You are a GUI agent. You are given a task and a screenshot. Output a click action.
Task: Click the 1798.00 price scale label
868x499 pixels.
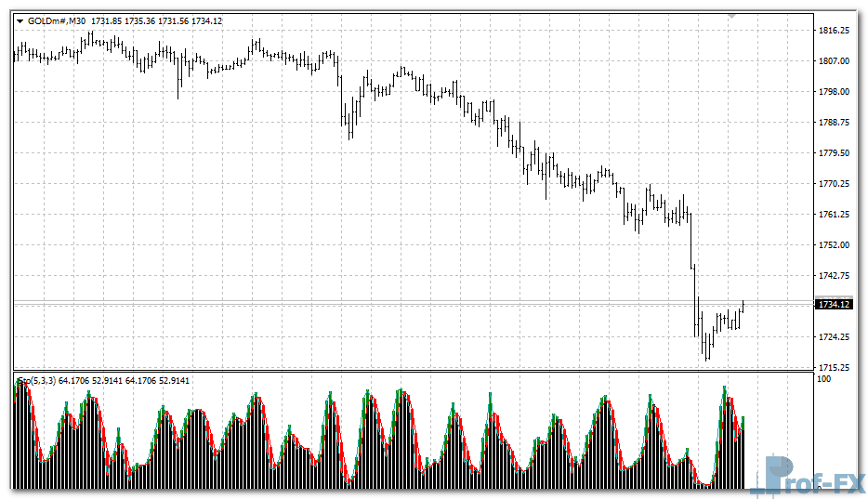click(834, 92)
